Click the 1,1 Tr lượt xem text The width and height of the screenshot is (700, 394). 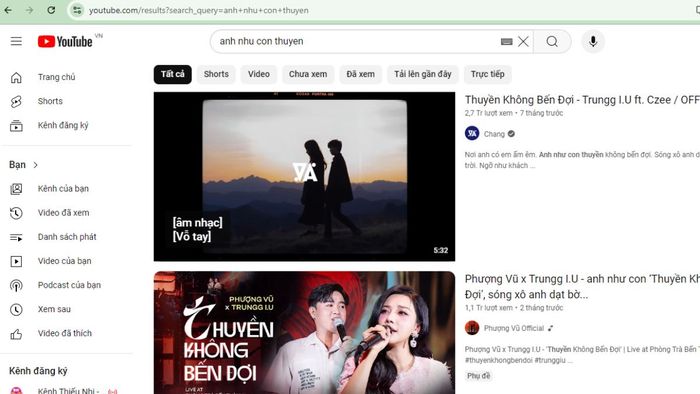coord(488,308)
